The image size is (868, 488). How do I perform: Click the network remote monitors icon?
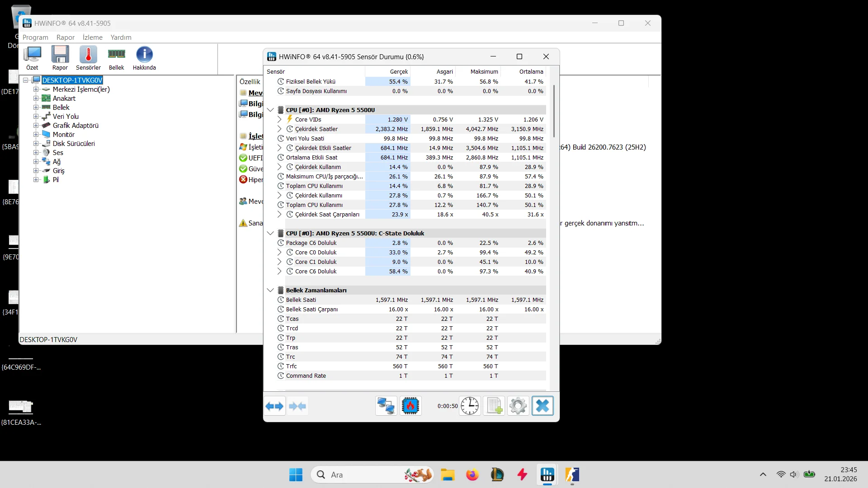click(x=386, y=406)
